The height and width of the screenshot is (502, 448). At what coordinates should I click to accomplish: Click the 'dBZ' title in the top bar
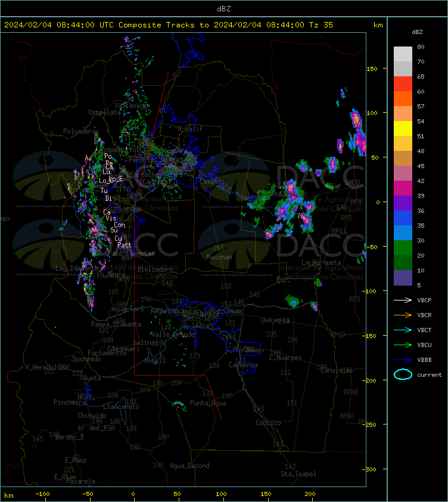point(223,9)
